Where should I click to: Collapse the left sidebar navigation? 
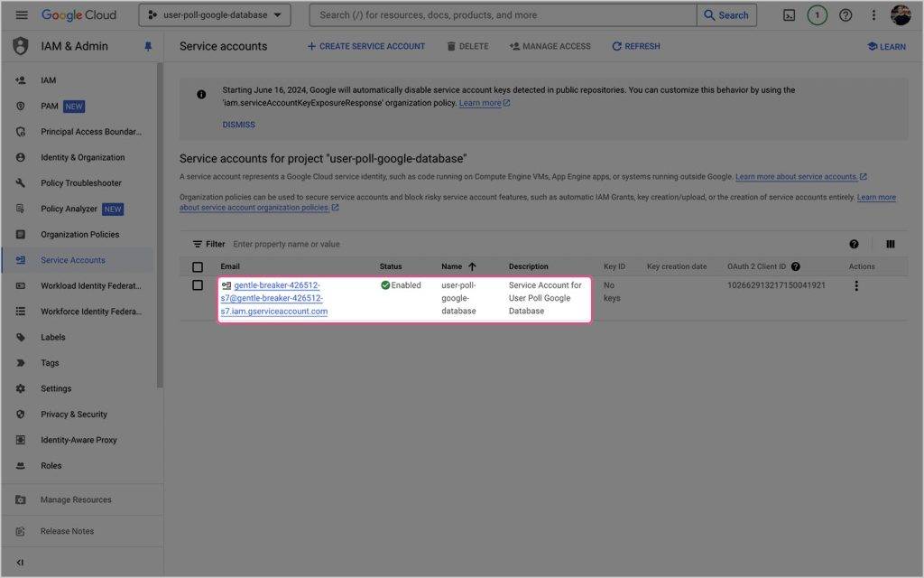20,563
